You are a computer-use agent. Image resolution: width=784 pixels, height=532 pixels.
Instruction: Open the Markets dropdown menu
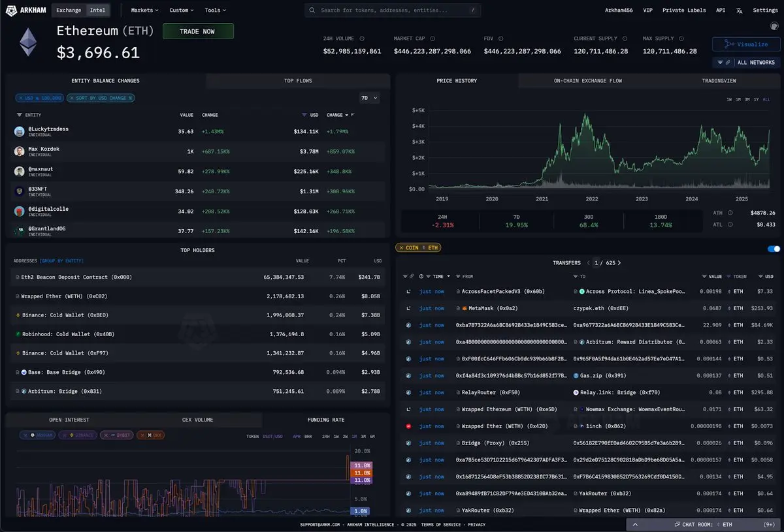click(146, 10)
